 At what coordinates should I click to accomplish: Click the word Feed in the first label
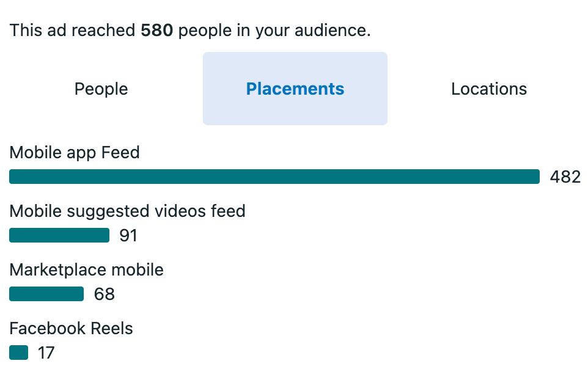[120, 152]
